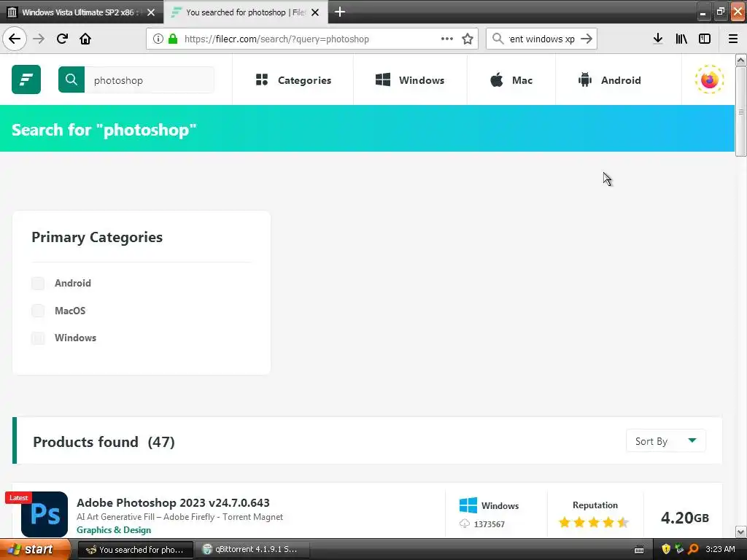This screenshot has width=747, height=560.
Task: Open the Android navigation item
Action: pos(609,80)
